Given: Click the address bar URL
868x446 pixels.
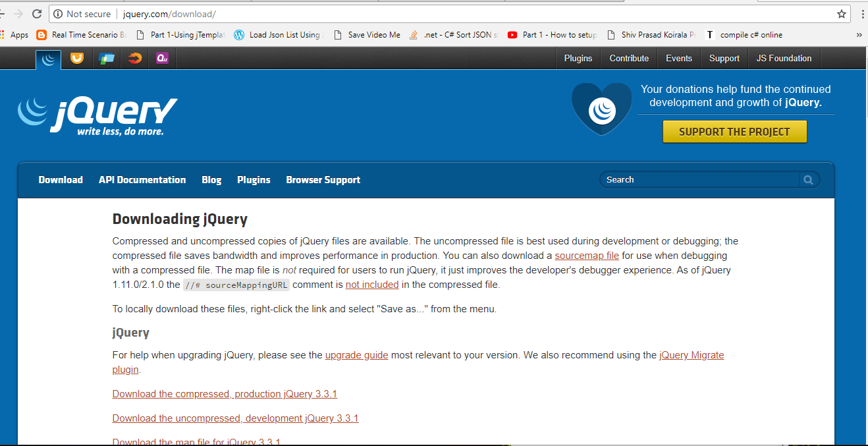Looking at the screenshot, I should 169,14.
